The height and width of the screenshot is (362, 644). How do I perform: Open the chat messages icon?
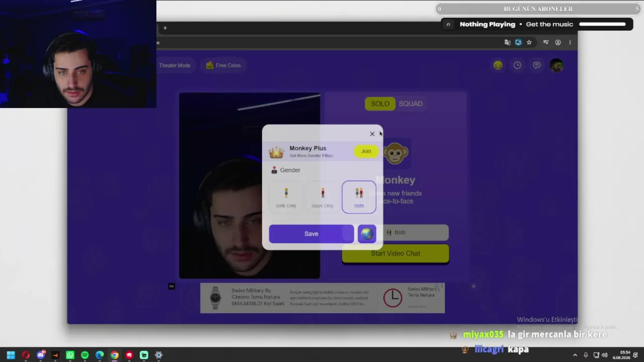pyautogui.click(x=537, y=65)
